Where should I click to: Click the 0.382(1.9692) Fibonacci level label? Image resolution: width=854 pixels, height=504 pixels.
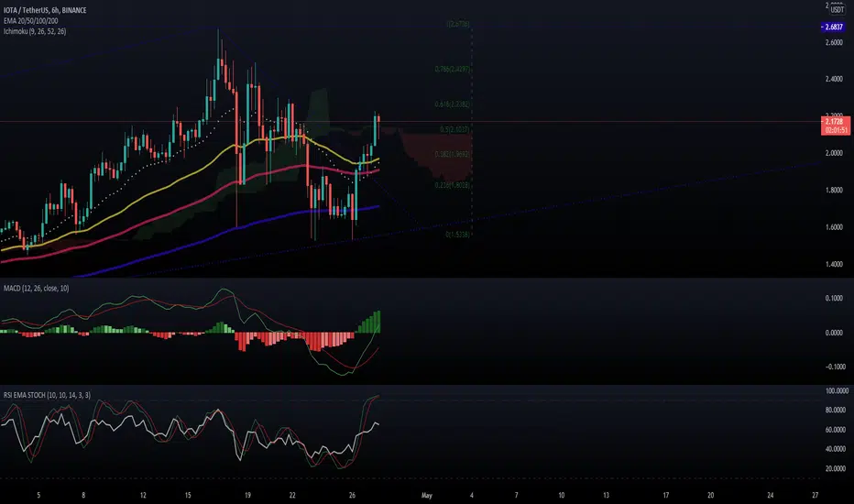point(452,154)
